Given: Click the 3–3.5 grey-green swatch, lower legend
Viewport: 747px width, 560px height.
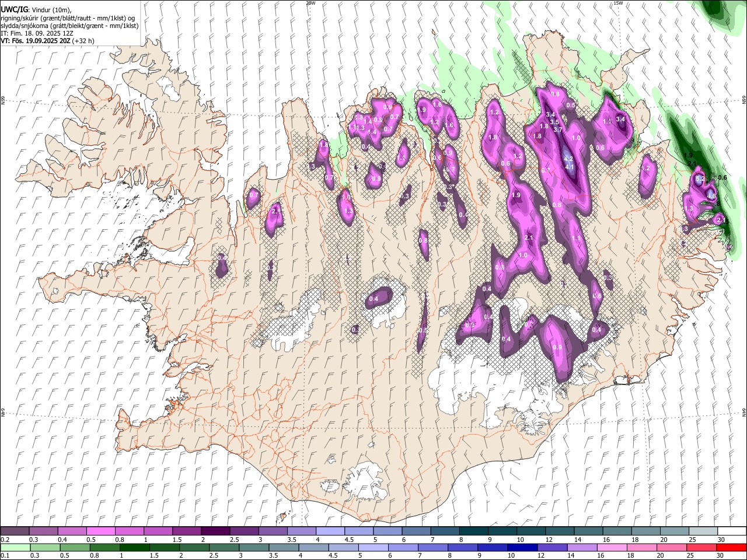Looking at the screenshot, I should (254, 547).
